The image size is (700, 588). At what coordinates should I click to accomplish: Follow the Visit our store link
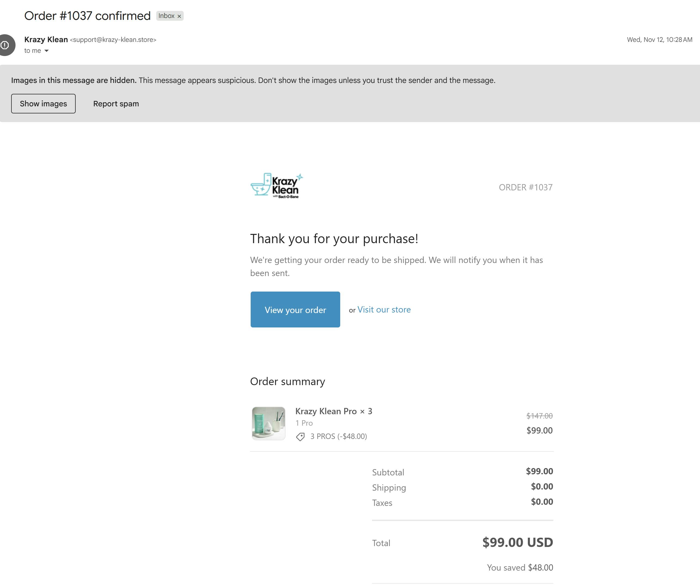[384, 309]
